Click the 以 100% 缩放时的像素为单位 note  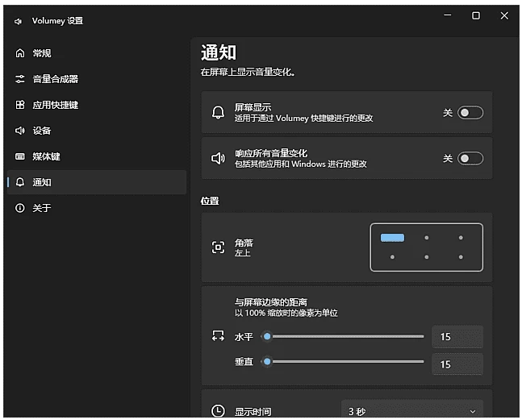tap(286, 314)
